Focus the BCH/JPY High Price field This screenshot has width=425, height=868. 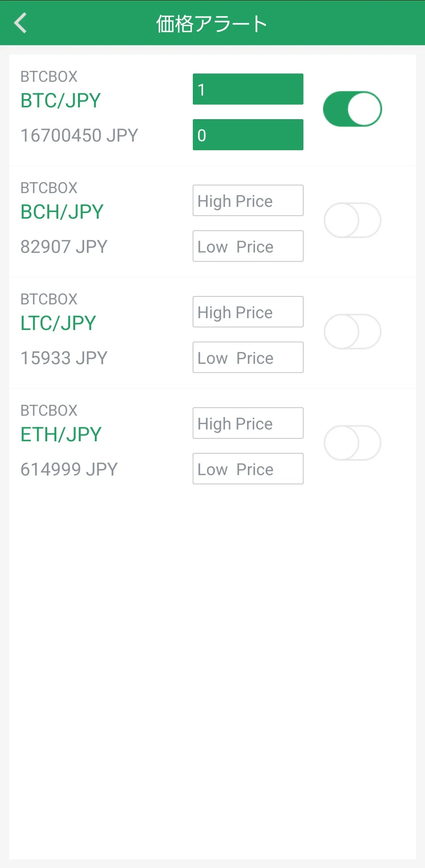point(248,201)
